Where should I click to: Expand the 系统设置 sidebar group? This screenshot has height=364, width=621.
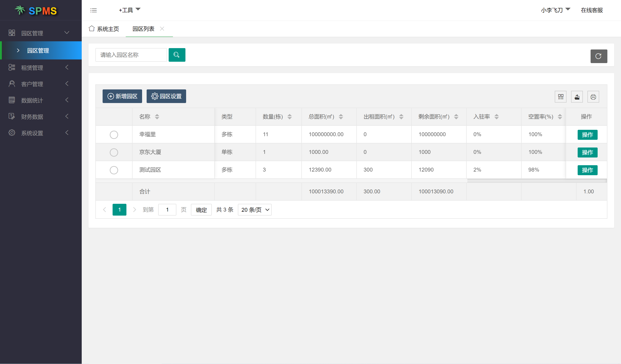coord(67,133)
